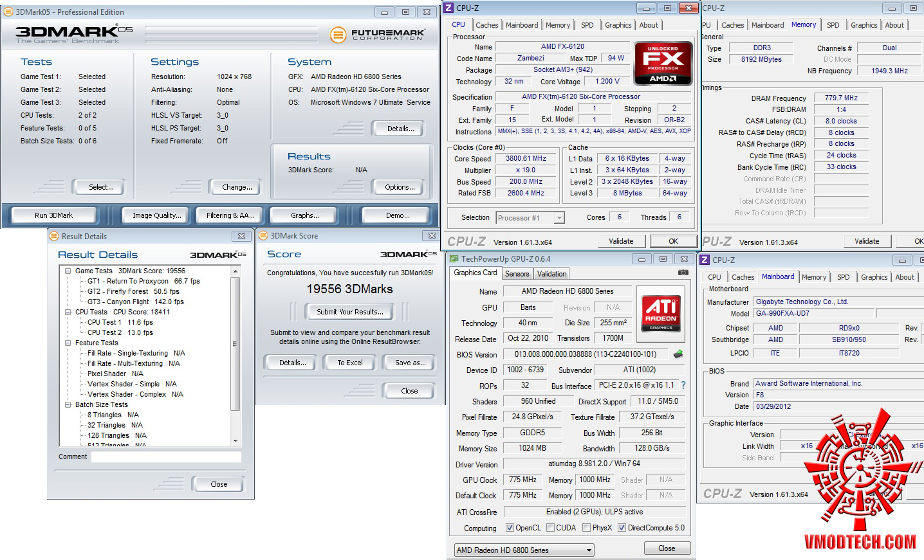Open the Filtering & AA dialog
The image size is (924, 560).
point(230,215)
